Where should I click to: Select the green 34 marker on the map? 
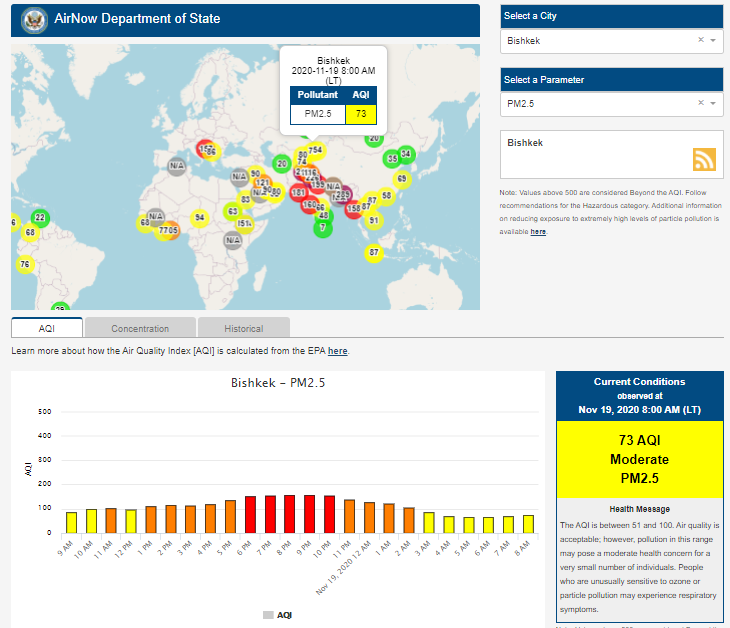pos(406,153)
